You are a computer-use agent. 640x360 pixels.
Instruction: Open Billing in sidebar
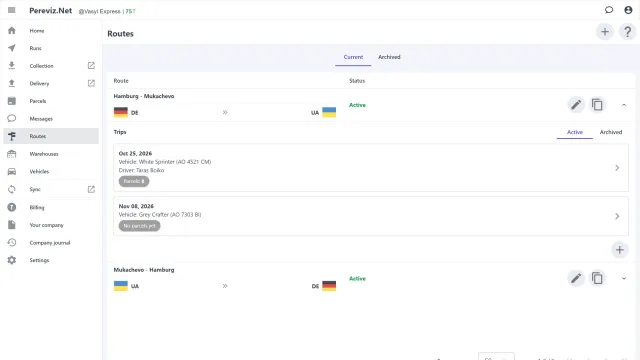pyautogui.click(x=37, y=207)
